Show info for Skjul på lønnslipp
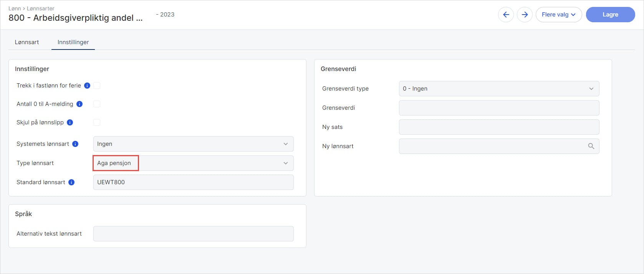 pyautogui.click(x=70, y=122)
